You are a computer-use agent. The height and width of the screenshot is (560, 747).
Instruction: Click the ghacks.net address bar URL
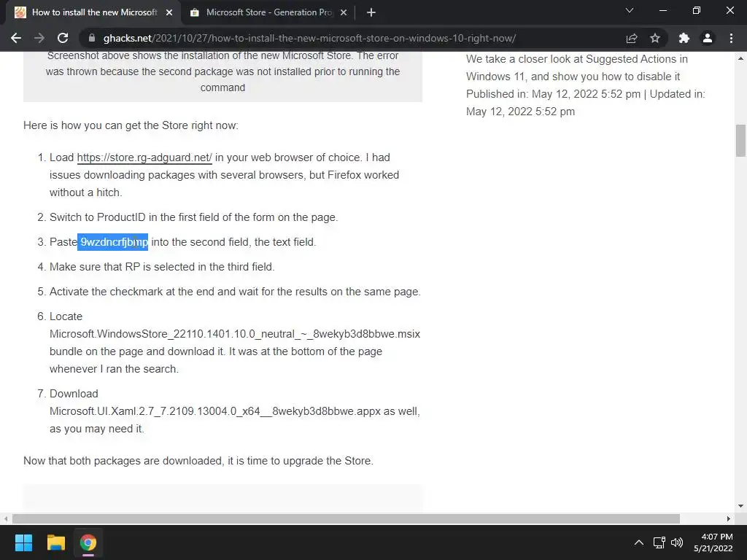coord(309,38)
